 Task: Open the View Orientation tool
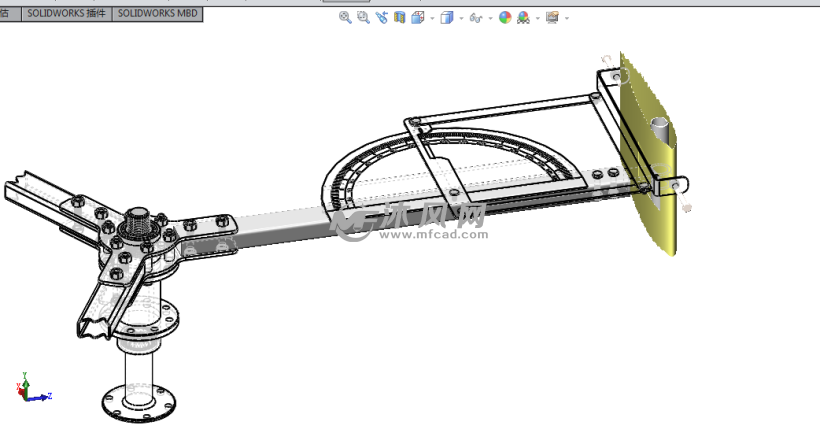point(417,18)
